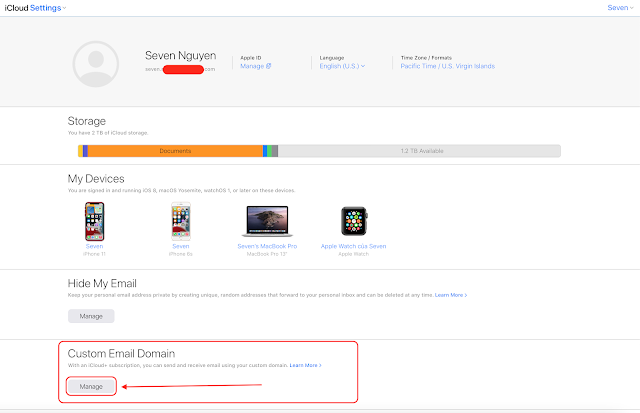Click Learn More under Custom Email Domain

(x=305, y=365)
